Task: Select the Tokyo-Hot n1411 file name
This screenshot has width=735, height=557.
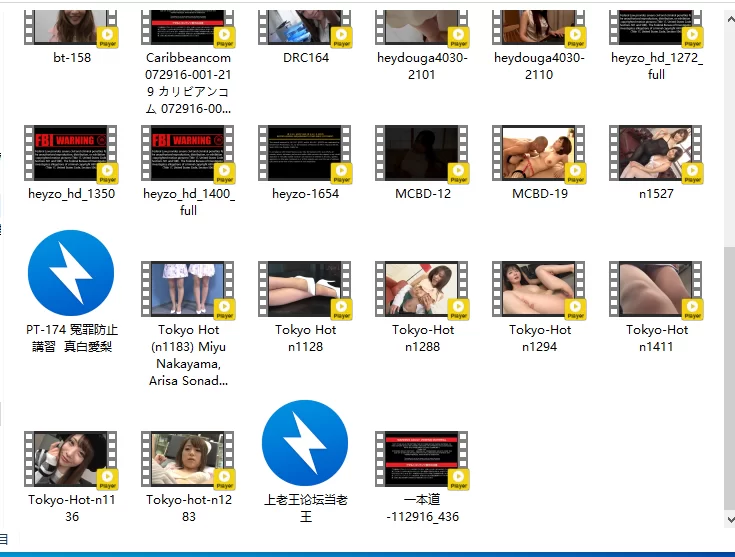Action: [656, 338]
